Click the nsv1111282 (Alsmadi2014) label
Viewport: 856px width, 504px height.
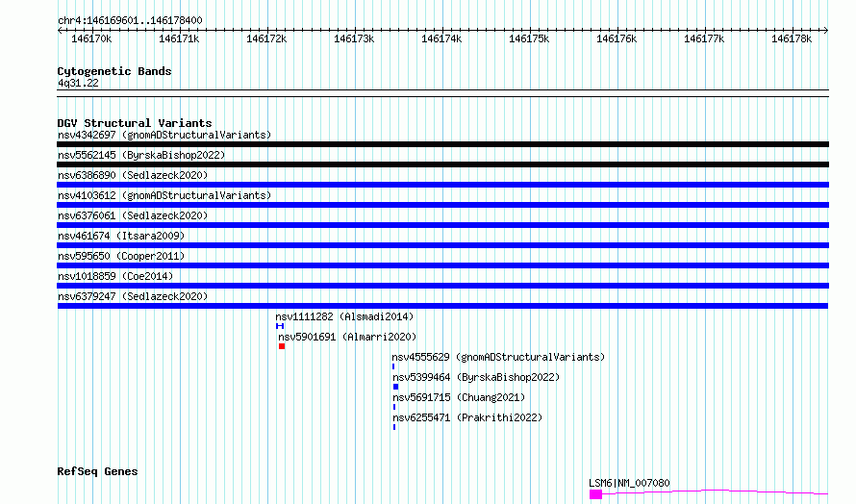(344, 316)
